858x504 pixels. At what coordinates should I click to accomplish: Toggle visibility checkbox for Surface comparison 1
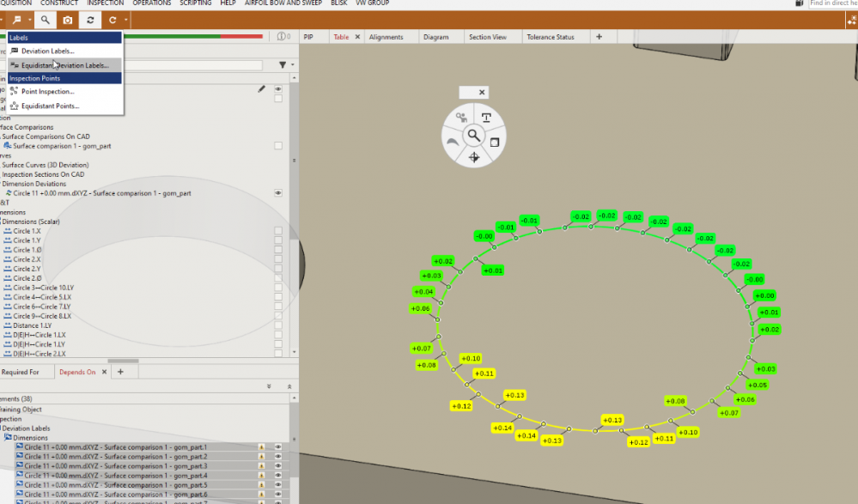point(278,146)
